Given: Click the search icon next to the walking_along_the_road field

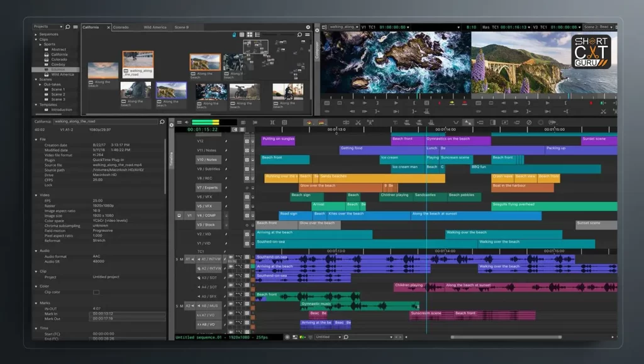Looking at the screenshot, I should tap(162, 122).
